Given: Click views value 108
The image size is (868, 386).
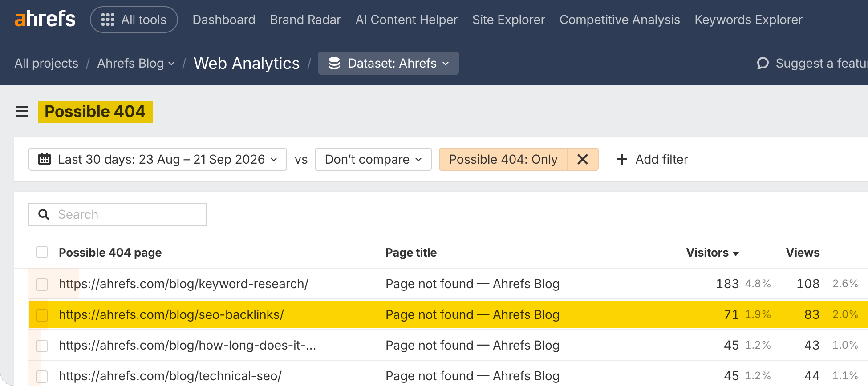Looking at the screenshot, I should click(x=808, y=284).
